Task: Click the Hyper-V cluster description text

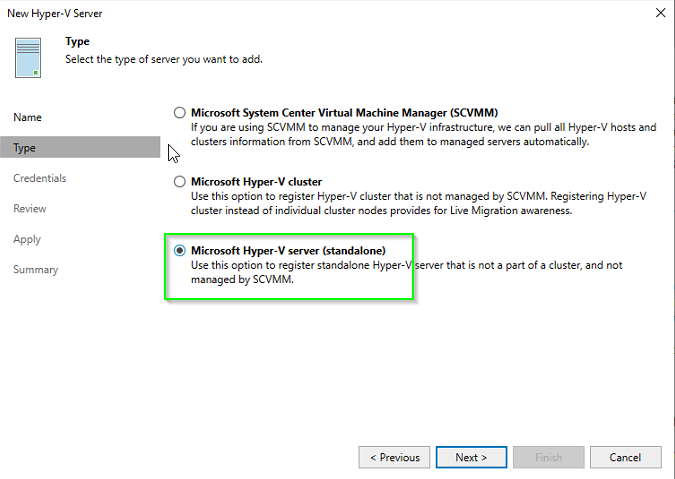Action: tap(418, 203)
